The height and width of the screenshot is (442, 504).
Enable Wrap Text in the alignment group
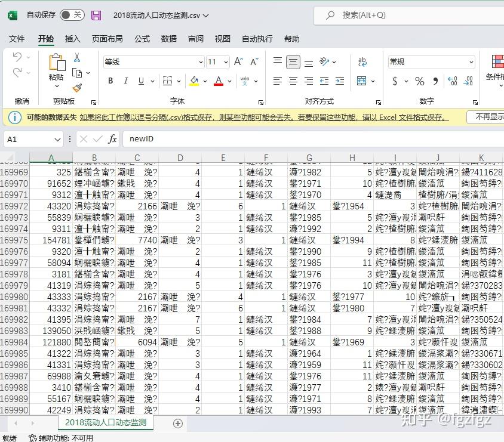[362, 61]
